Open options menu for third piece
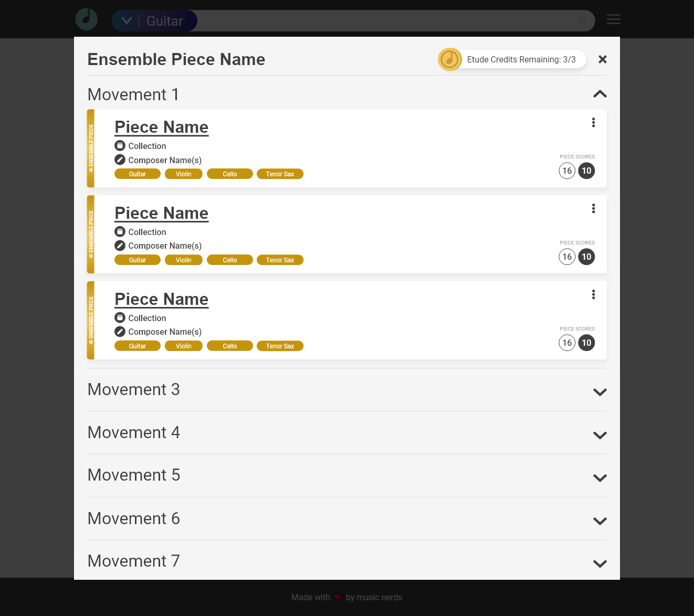This screenshot has height=616, width=694. (x=593, y=294)
